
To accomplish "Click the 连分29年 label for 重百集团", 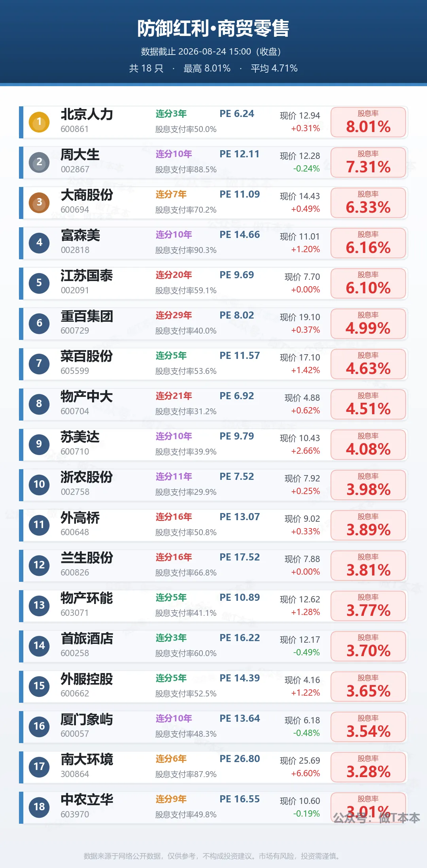I will coord(174,315).
